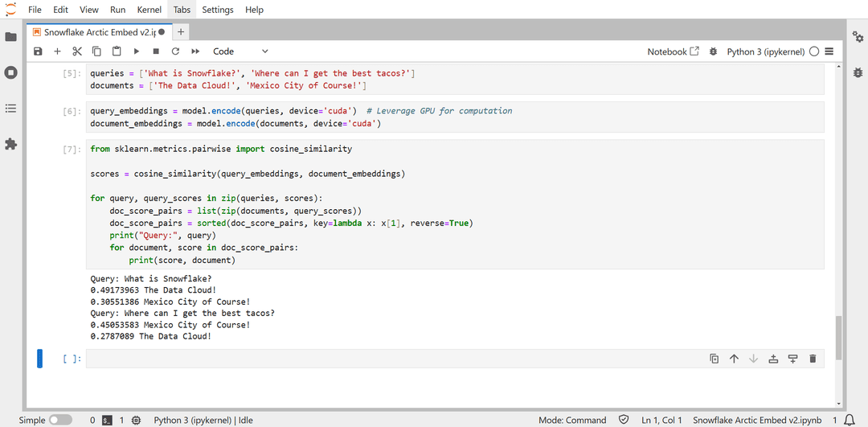Open the Extension Manager puzzle icon
The width and height of the screenshot is (868, 427).
click(10, 144)
